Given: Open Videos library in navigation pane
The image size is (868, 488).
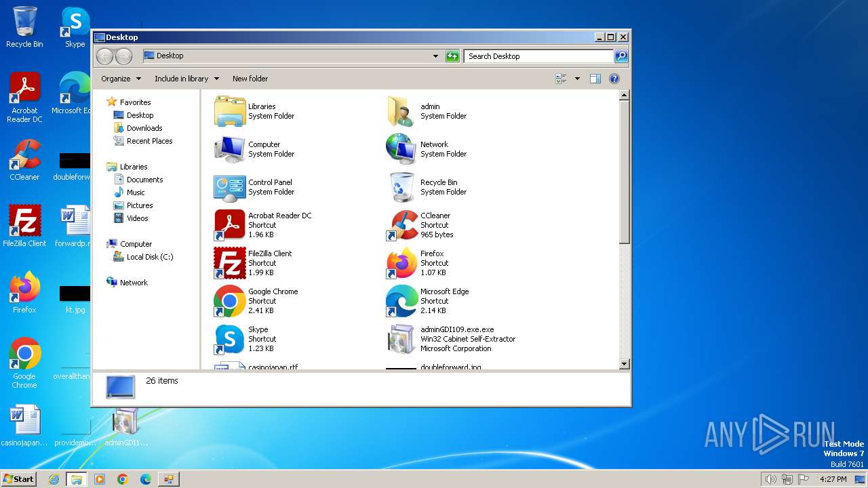Looking at the screenshot, I should tap(137, 218).
